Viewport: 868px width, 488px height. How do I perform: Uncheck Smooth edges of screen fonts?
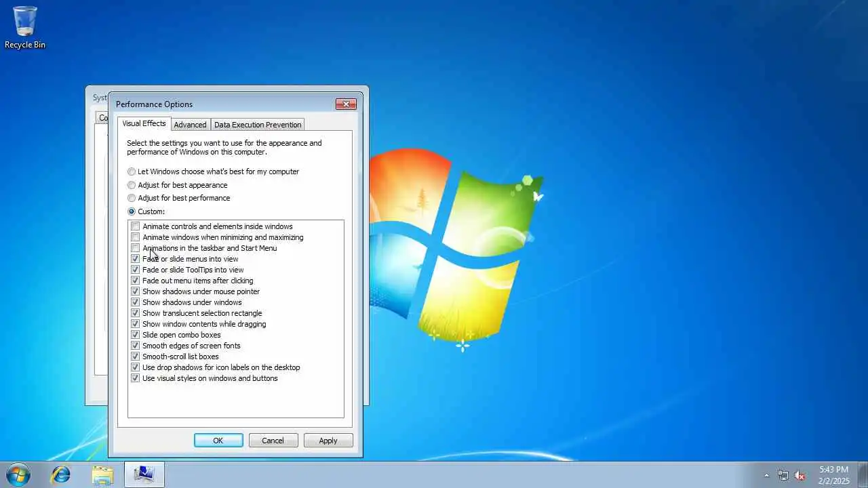(135, 346)
